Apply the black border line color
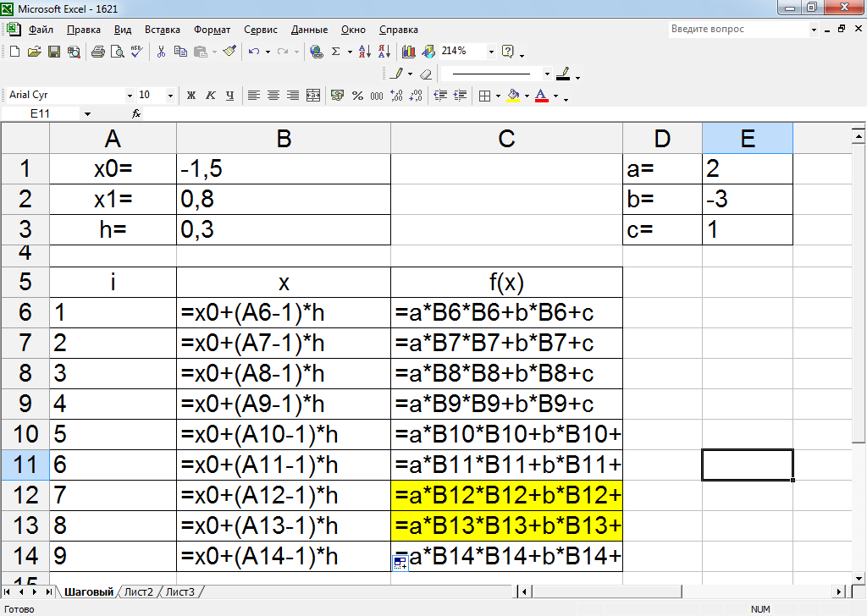This screenshot has width=867, height=616. [x=563, y=74]
